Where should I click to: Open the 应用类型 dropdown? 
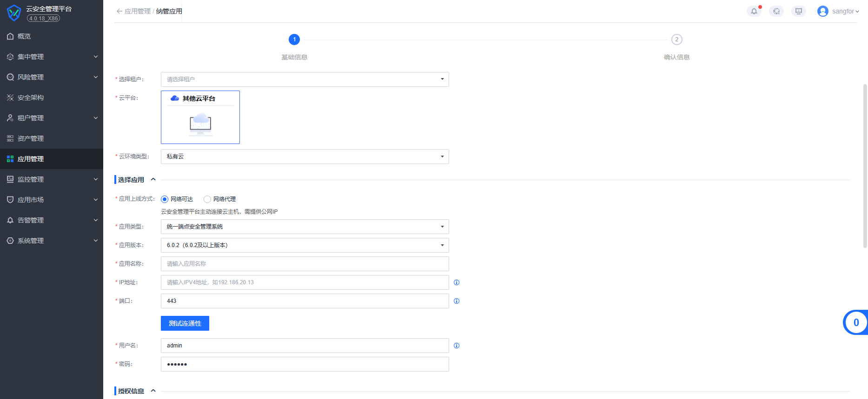coord(305,227)
